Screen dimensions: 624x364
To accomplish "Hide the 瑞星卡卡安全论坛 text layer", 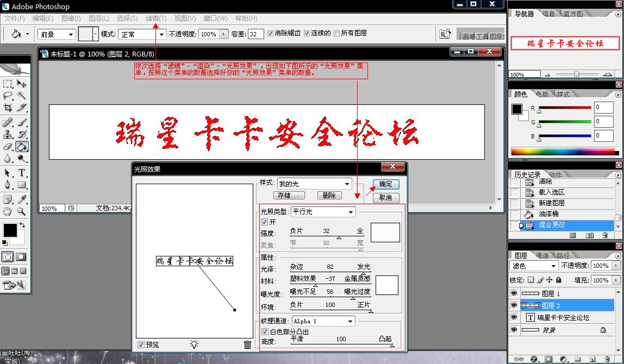I will point(514,317).
